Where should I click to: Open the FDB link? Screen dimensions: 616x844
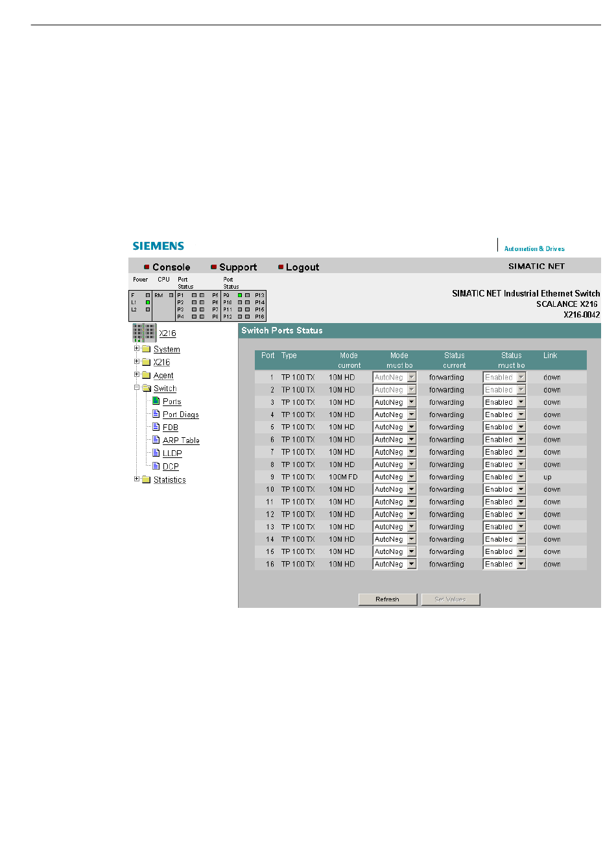point(171,428)
